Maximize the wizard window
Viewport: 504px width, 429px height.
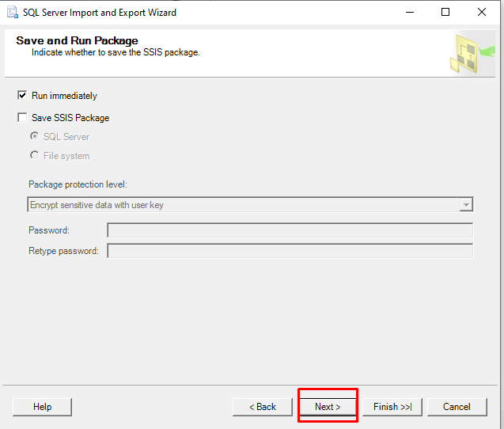445,12
